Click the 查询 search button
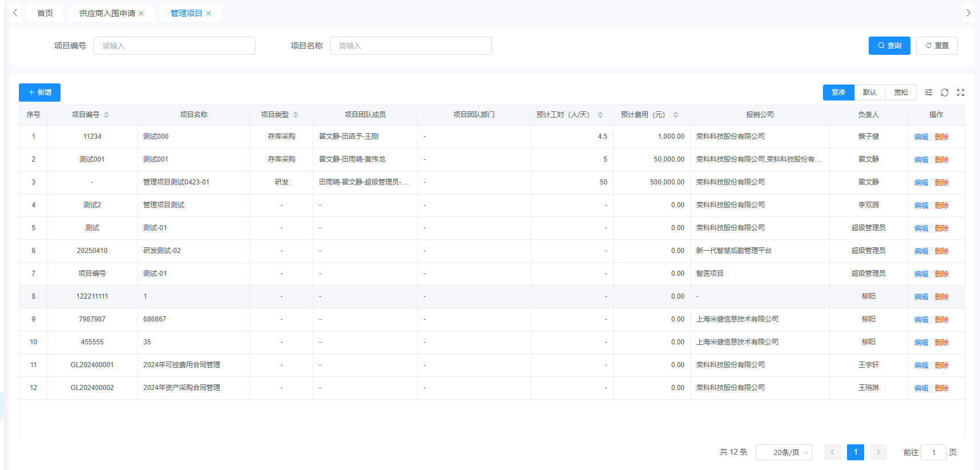Image resolution: width=980 pixels, height=470 pixels. tap(889, 46)
